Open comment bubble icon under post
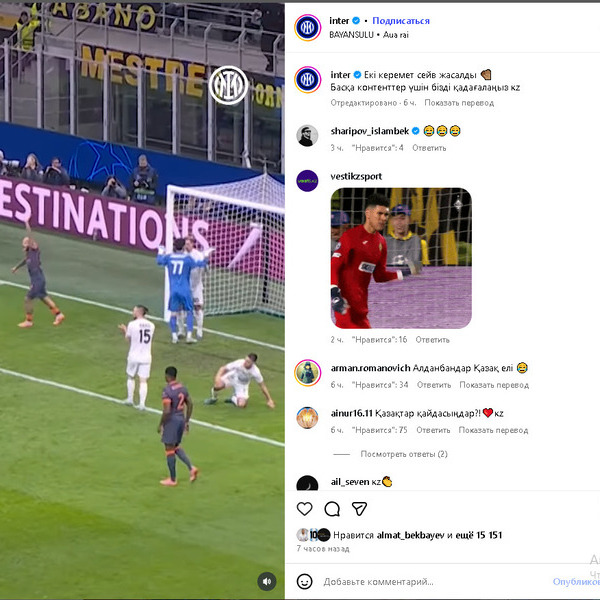 click(332, 509)
